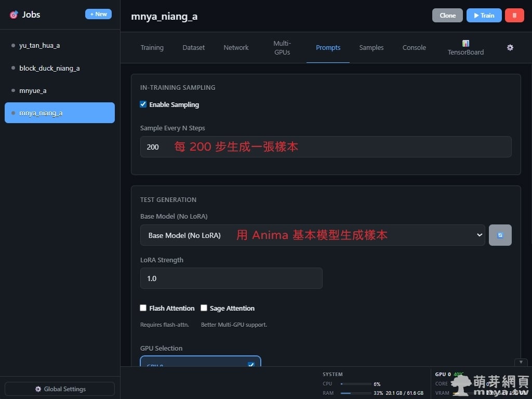The height and width of the screenshot is (399, 532).
Task: Open Global Settings from the sidebar
Action: [60, 389]
